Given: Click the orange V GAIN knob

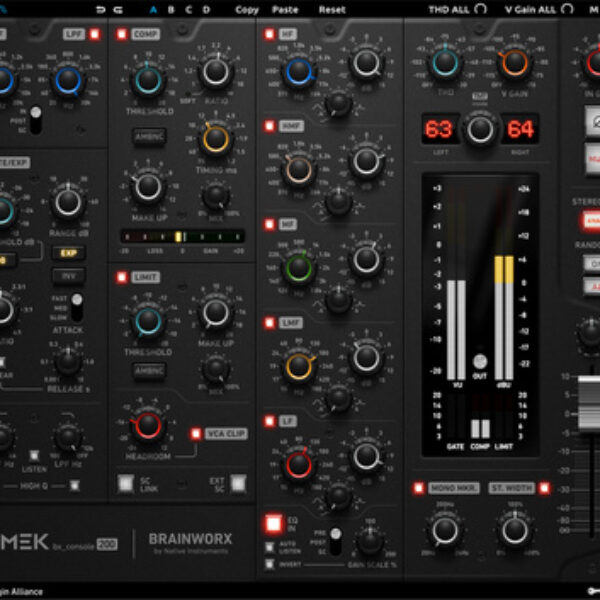Looking at the screenshot, I should (515, 63).
